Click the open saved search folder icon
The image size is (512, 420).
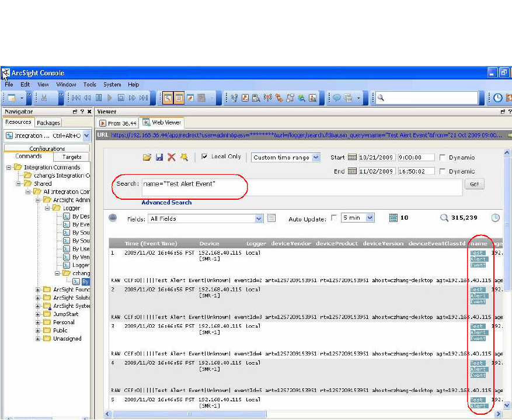click(147, 157)
